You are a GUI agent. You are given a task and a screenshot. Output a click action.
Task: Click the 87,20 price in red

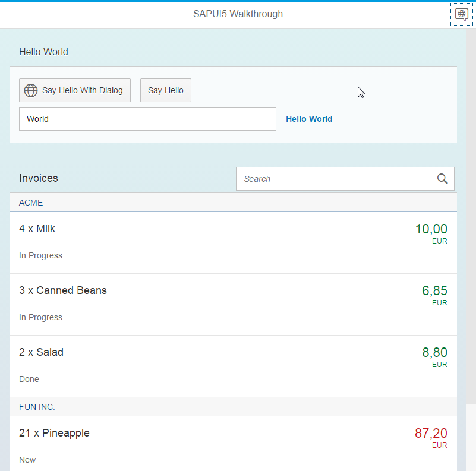pos(431,433)
